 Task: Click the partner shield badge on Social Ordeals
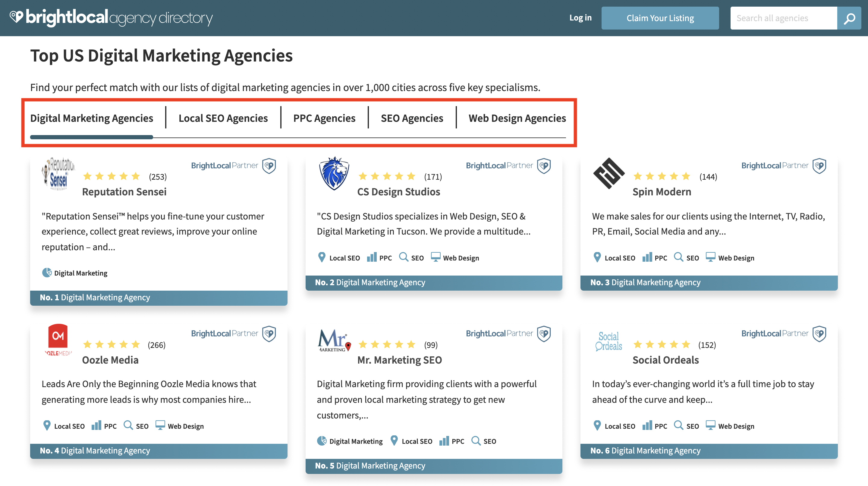point(819,334)
